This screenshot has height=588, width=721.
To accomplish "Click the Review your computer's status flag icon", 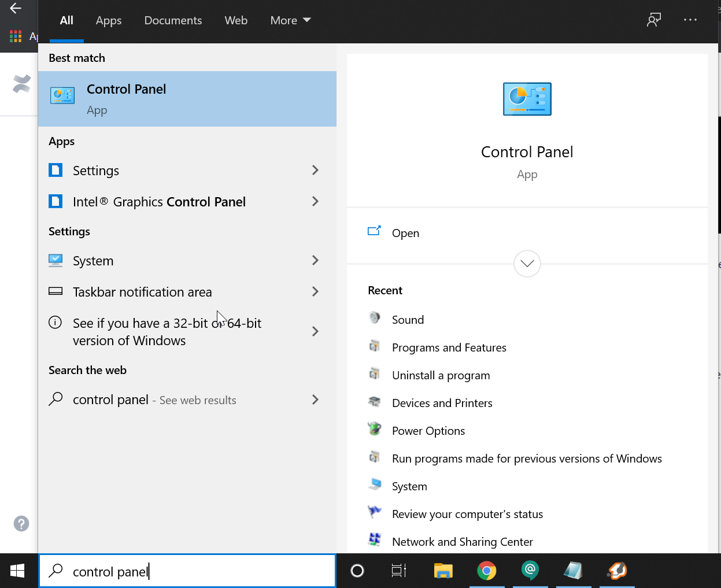I will pos(375,512).
